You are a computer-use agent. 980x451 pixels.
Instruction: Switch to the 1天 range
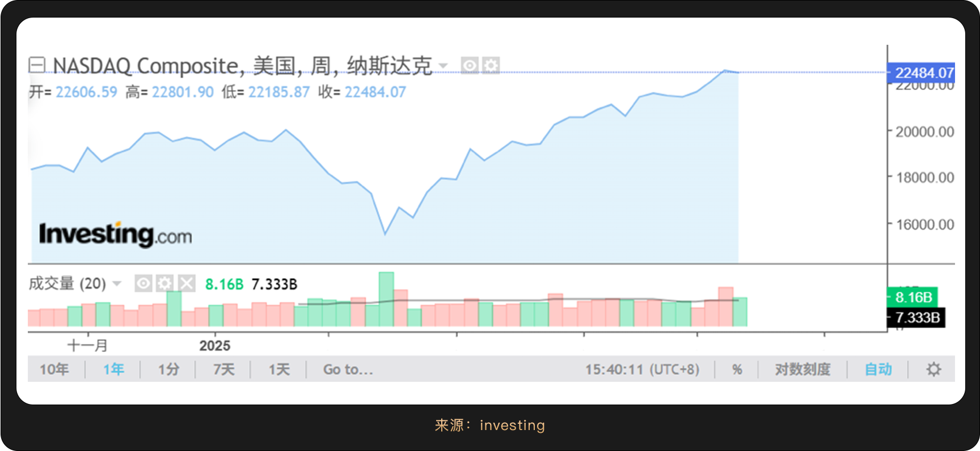pyautogui.click(x=279, y=369)
